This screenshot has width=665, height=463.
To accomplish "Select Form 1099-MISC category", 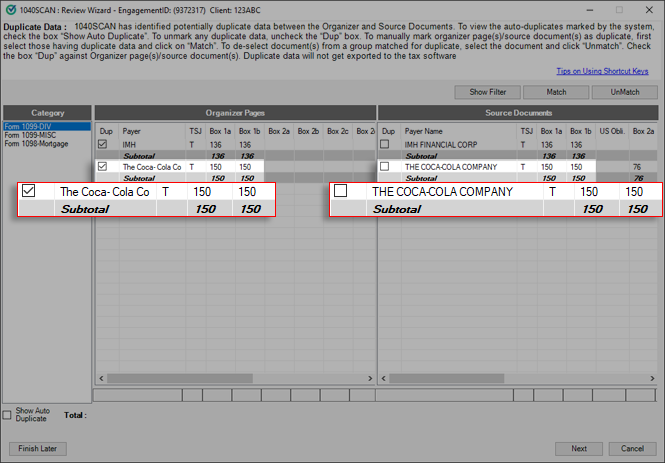I will point(30,135).
